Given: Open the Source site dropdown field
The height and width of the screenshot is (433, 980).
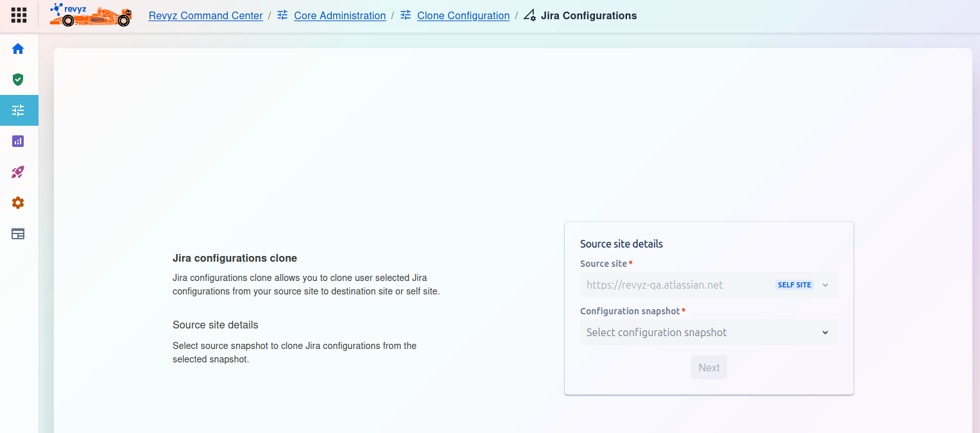Looking at the screenshot, I should (x=674, y=285).
